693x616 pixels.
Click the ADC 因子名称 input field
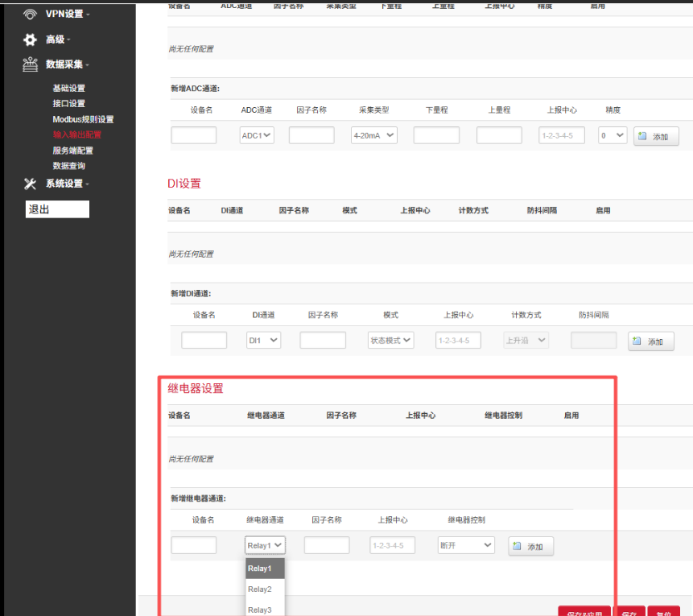[x=311, y=135]
